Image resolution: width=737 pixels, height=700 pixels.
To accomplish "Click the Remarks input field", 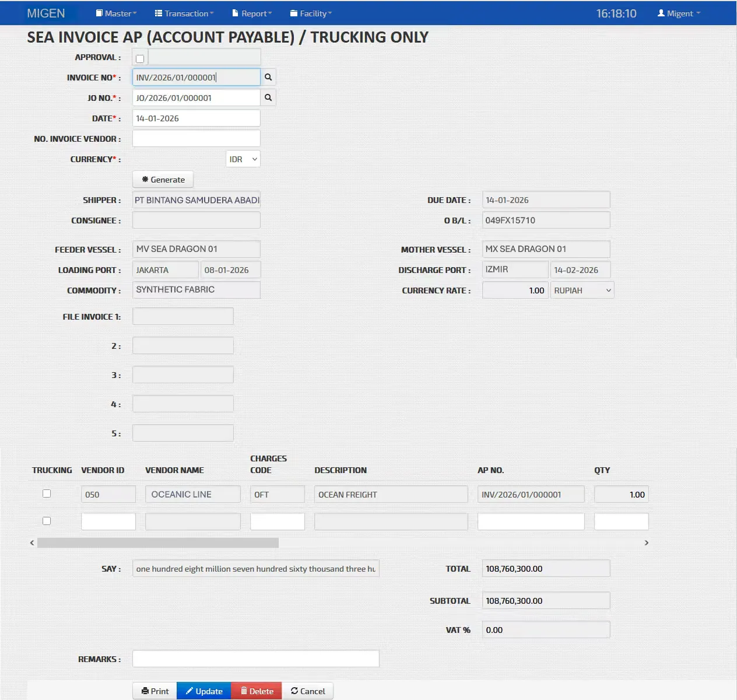I will click(256, 659).
